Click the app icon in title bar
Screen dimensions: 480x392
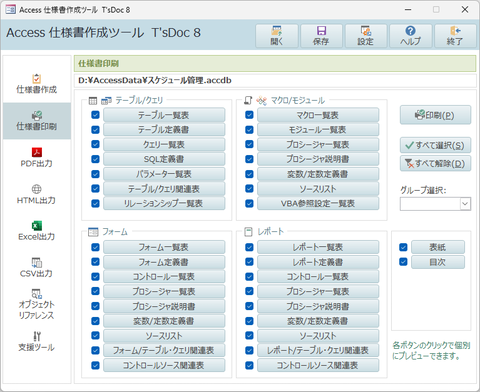click(x=11, y=10)
